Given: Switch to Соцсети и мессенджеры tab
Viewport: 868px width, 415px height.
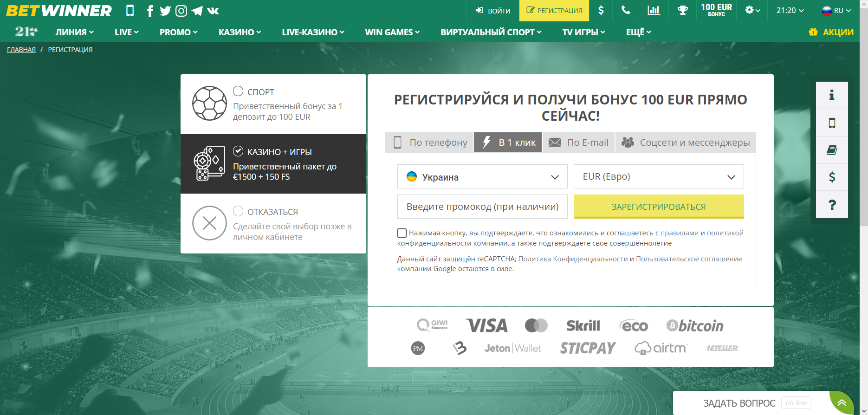Looking at the screenshot, I should 686,143.
